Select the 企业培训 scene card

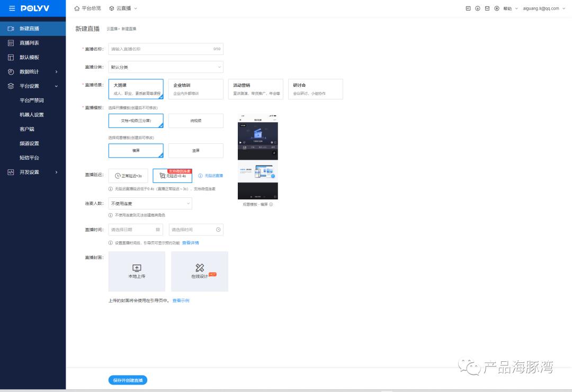click(196, 89)
